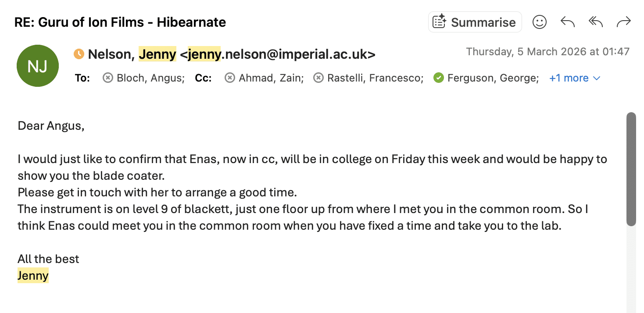Open the NJ sender avatar

pyautogui.click(x=38, y=66)
